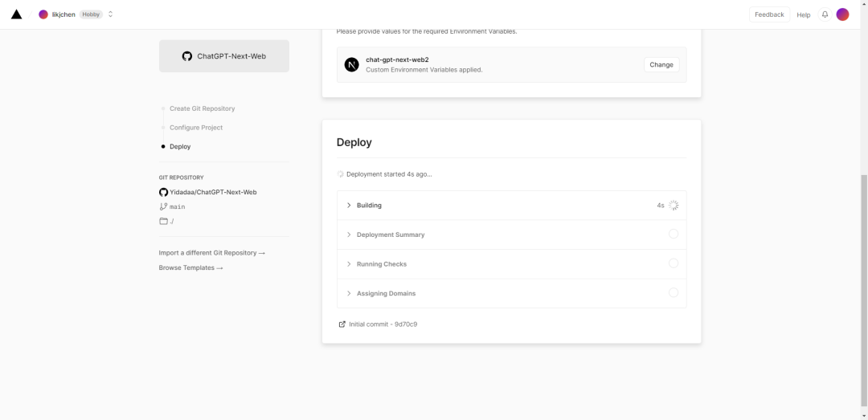868x420 pixels.
Task: Open the user avatar menu
Action: pyautogui.click(x=842, y=14)
